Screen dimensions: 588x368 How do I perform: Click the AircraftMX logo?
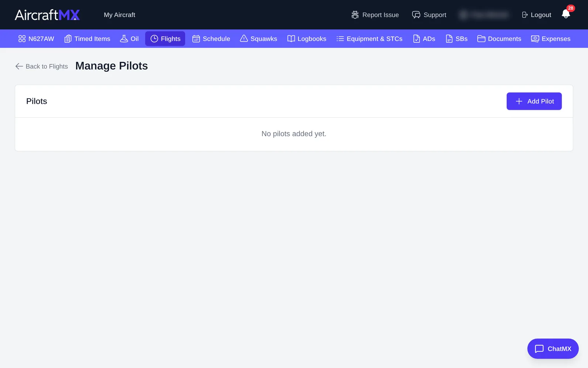47,15
